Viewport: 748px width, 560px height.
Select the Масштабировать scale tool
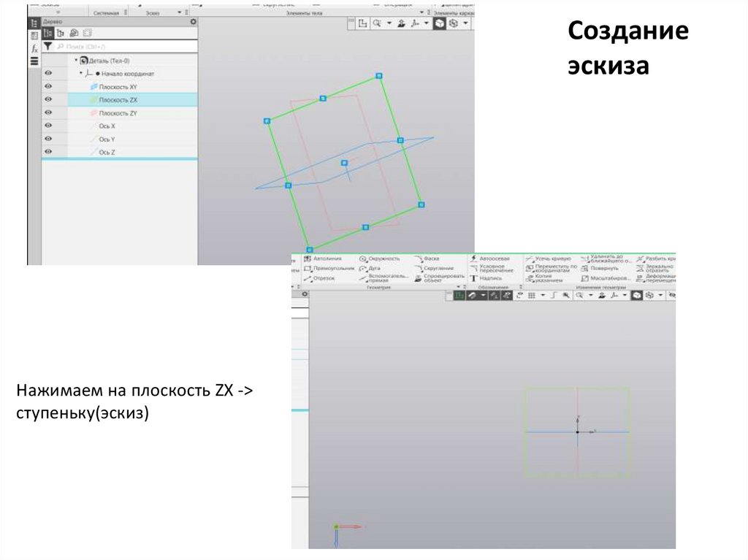point(606,278)
